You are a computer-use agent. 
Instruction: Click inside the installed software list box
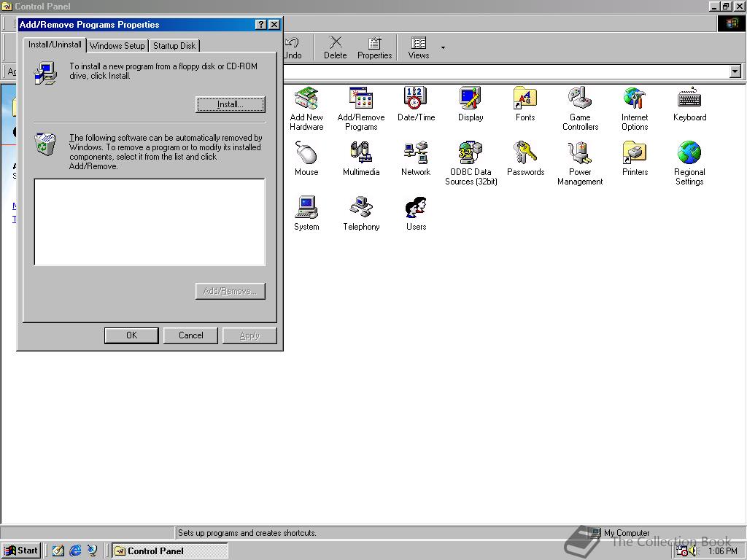[150, 222]
